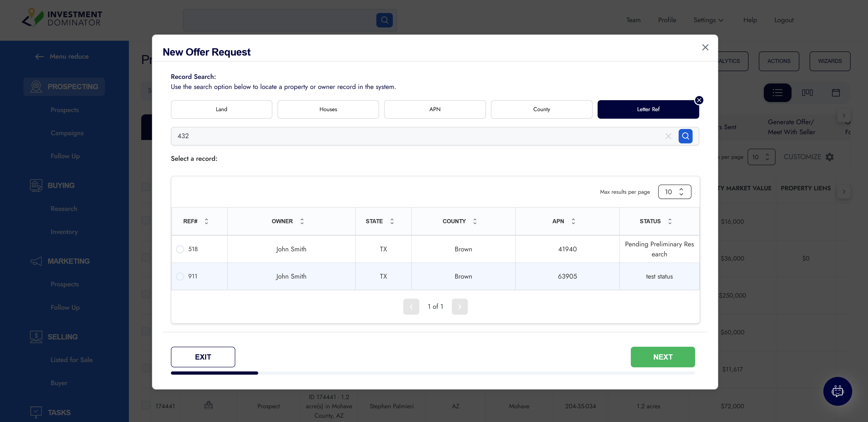
Task: Select the APN search tab
Action: [435, 109]
